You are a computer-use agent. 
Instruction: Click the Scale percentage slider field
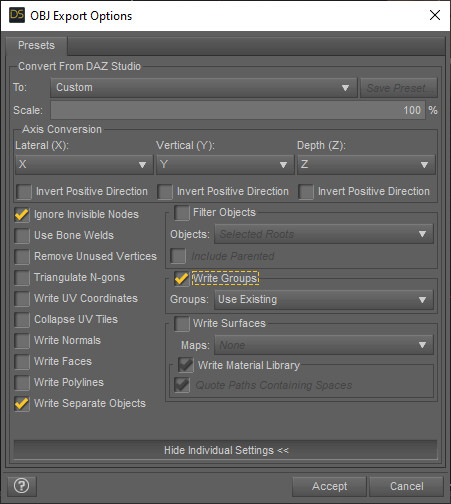click(x=238, y=110)
